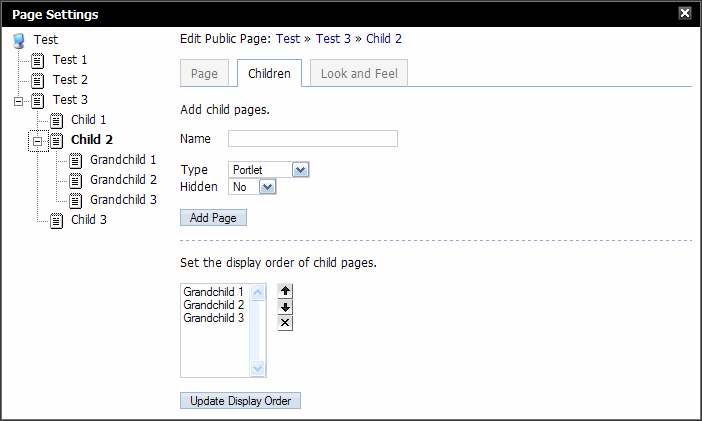The width and height of the screenshot is (702, 421).
Task: Open the Hidden dropdown showing No
Action: point(267,186)
